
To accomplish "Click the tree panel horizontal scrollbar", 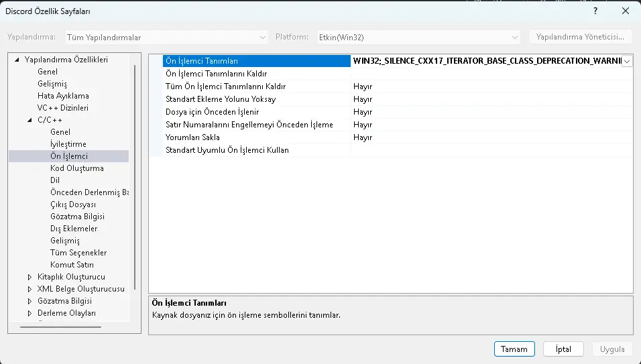I will click(60, 327).
